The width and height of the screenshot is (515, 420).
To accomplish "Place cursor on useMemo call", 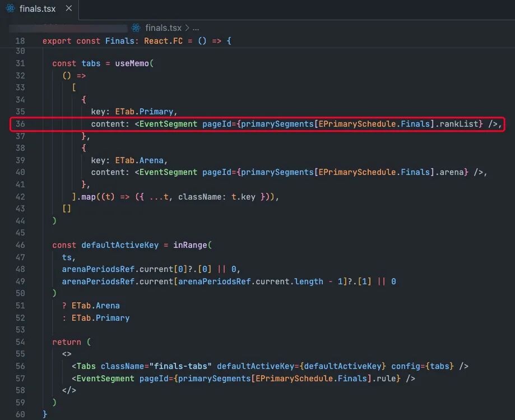I will [x=132, y=63].
